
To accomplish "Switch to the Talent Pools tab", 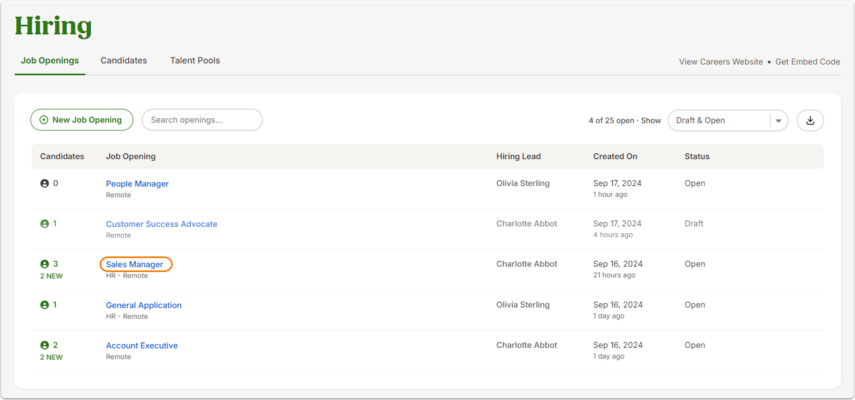I will pyautogui.click(x=195, y=60).
